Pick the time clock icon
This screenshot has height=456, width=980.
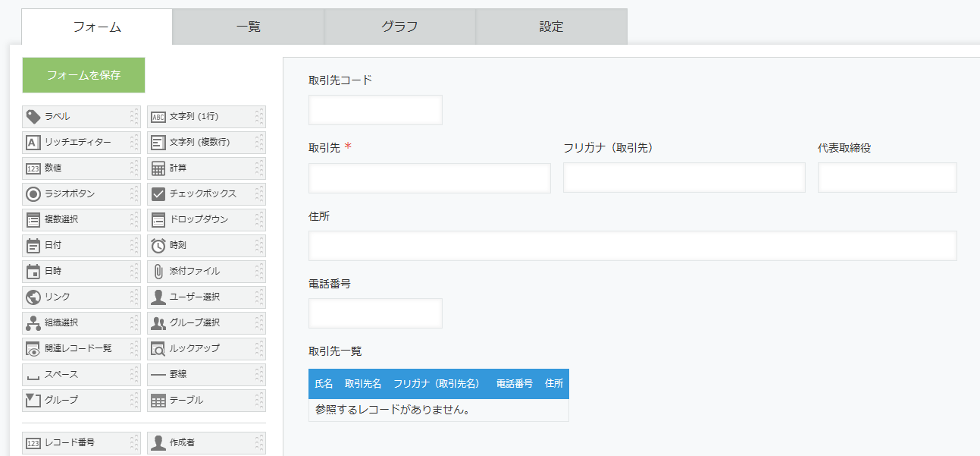tap(158, 246)
